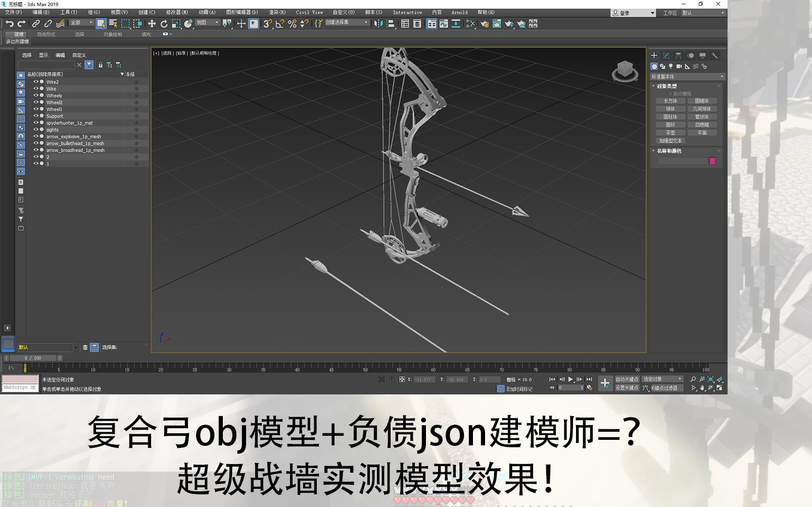The width and height of the screenshot is (812, 507).
Task: Click the 设置关键点 button
Action: (627, 389)
